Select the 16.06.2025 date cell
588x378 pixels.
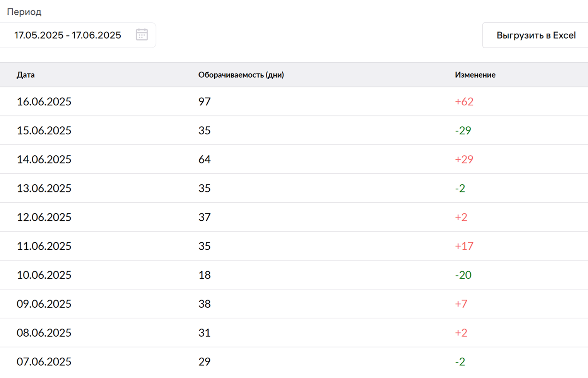44,101
